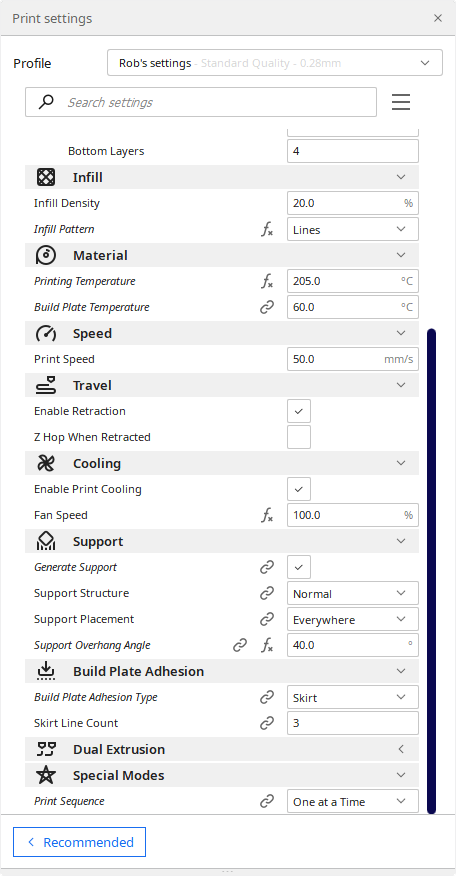This screenshot has width=456, height=876.
Task: Click the Build Plate Temperature value field
Action: [353, 307]
